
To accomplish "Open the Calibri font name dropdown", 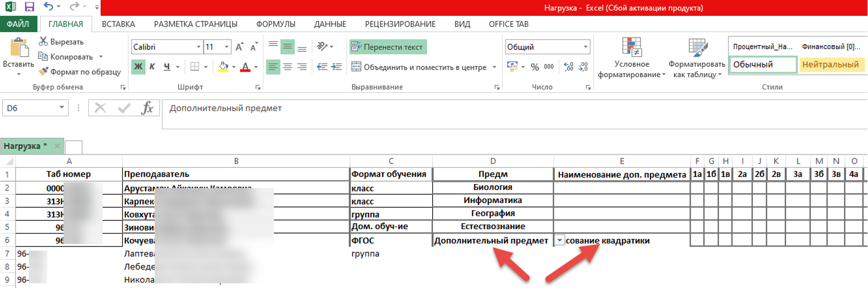I will pos(198,47).
